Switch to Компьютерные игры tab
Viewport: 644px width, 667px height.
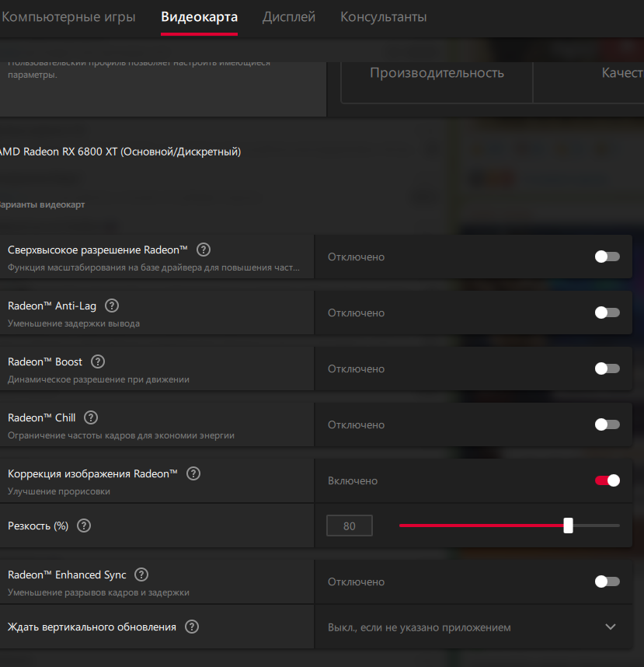click(x=68, y=17)
